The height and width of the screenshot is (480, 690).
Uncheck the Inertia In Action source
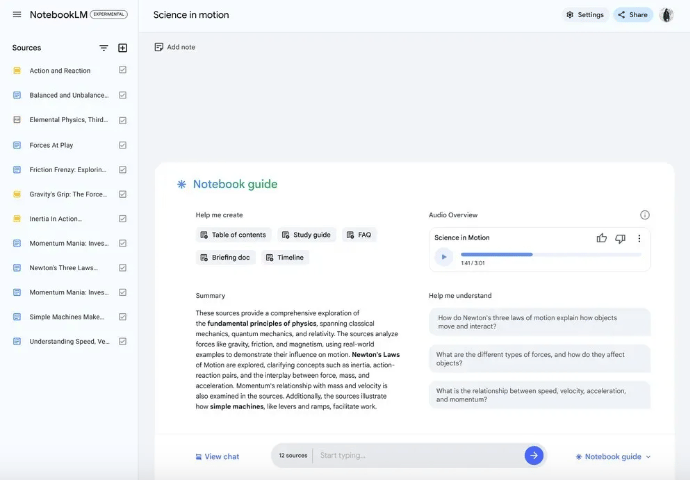(123, 218)
